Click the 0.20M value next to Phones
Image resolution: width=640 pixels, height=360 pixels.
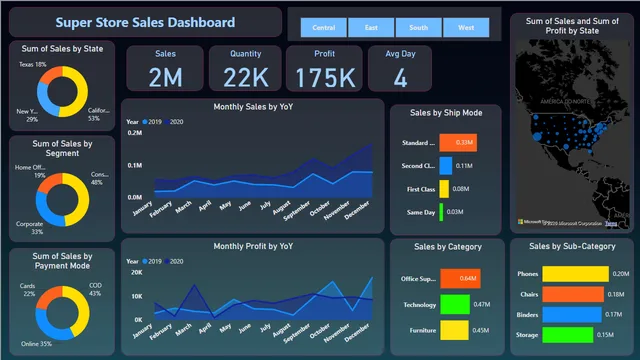(621, 274)
